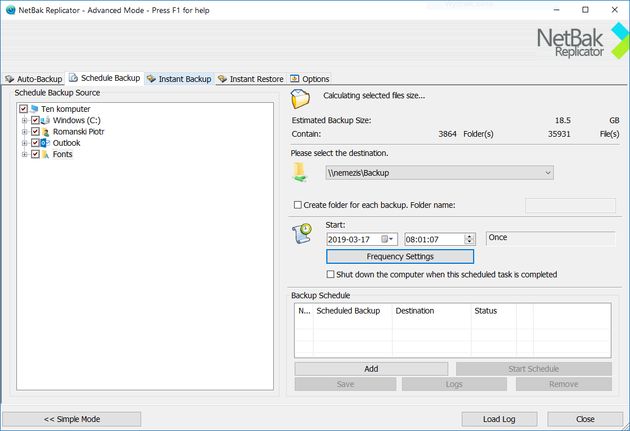This screenshot has width=630, height=431.
Task: Click the Load Log button
Action: pyautogui.click(x=499, y=419)
